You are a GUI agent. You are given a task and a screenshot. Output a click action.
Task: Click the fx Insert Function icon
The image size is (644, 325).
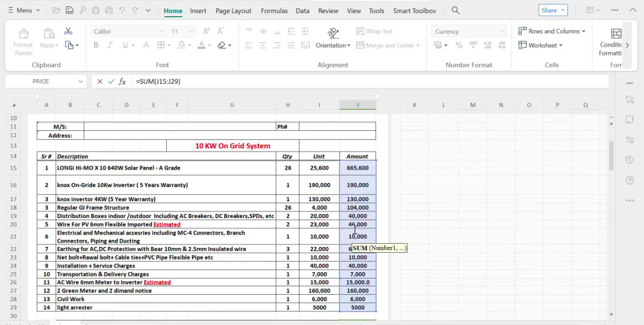point(122,81)
